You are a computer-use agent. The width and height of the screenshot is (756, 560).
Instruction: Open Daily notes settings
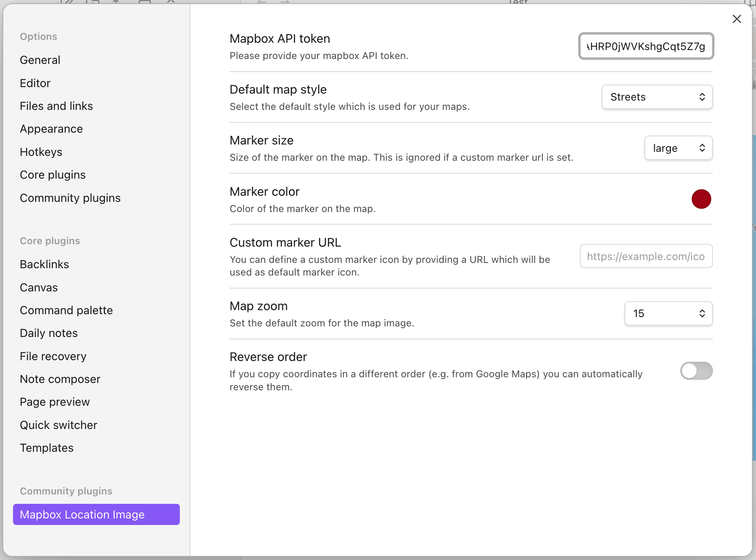pyautogui.click(x=48, y=333)
